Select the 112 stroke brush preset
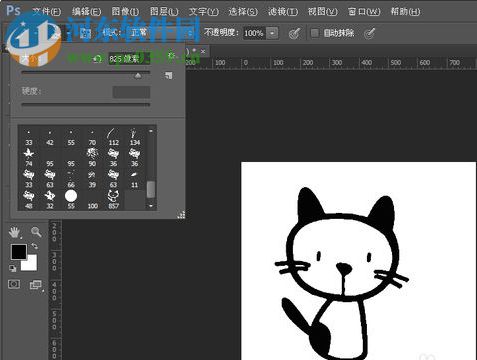 (x=113, y=138)
